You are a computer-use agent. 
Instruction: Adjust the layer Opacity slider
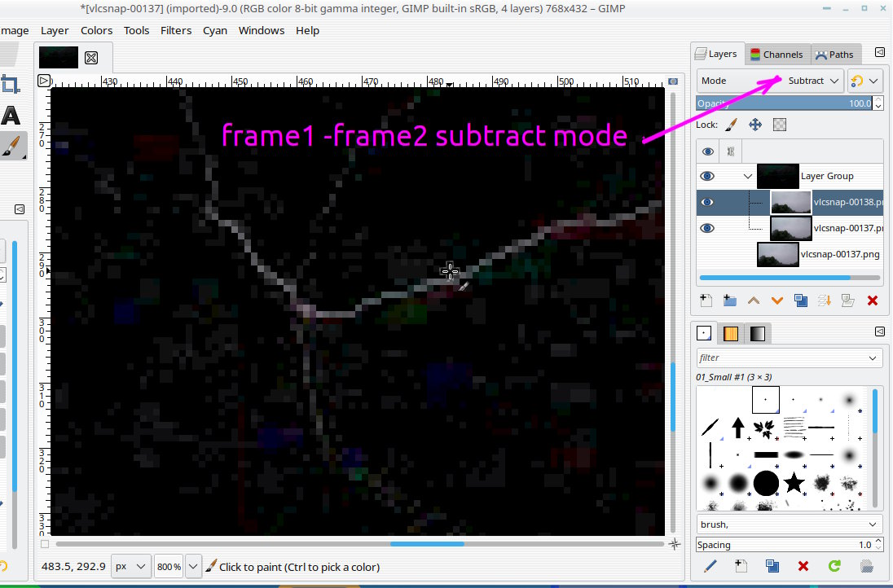click(785, 103)
